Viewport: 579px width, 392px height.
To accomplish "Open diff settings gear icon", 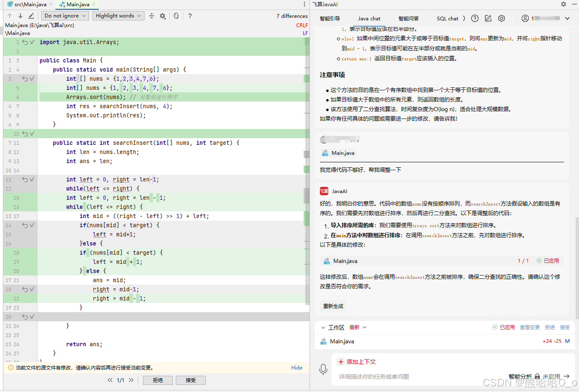I will click(163, 16).
